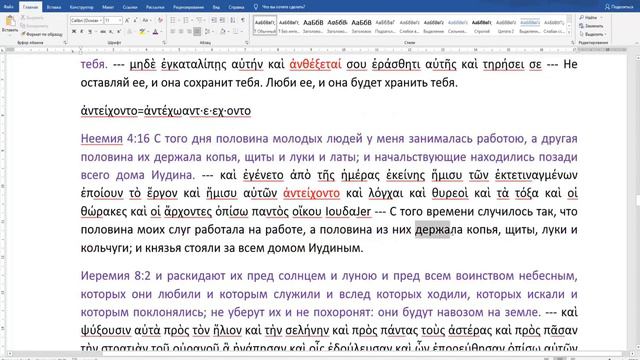This screenshot has width=640, height=360.
Task: Switch to the Рассылки tab
Action: [x=155, y=7]
